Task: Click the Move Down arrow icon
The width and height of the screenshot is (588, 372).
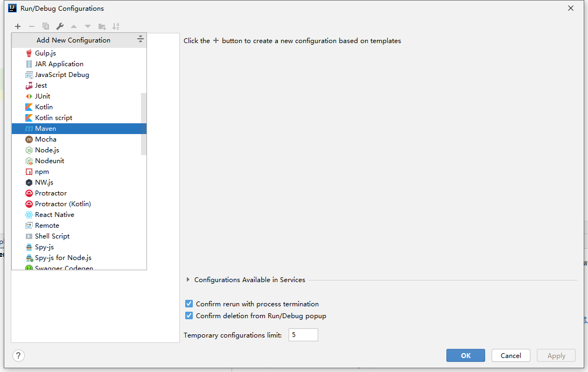Action: coord(88,26)
